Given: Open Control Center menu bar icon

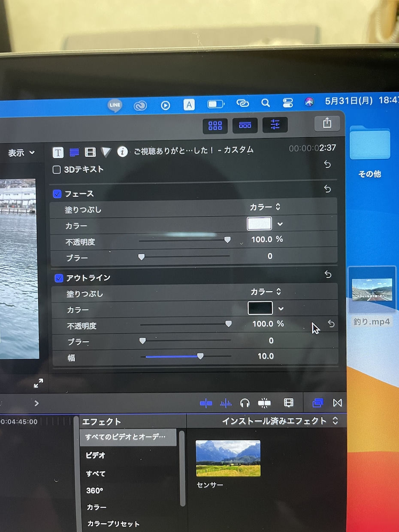Looking at the screenshot, I should 287,103.
